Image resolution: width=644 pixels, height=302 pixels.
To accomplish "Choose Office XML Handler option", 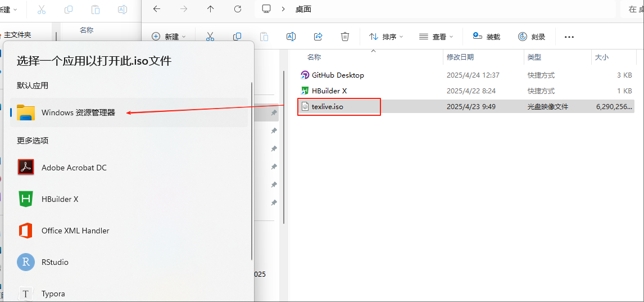I will [x=75, y=231].
